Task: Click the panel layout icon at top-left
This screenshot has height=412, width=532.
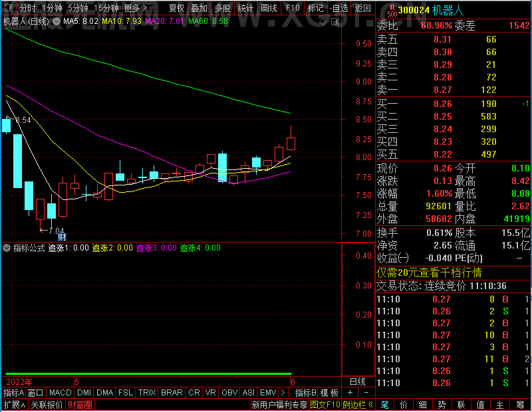Action: 9,7
